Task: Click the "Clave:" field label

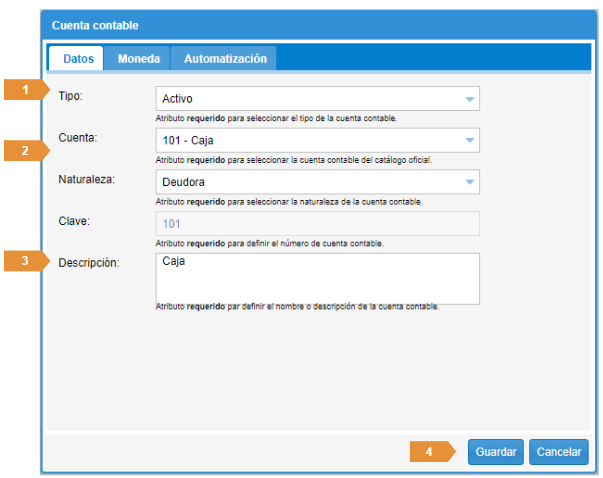Action: tap(75, 221)
